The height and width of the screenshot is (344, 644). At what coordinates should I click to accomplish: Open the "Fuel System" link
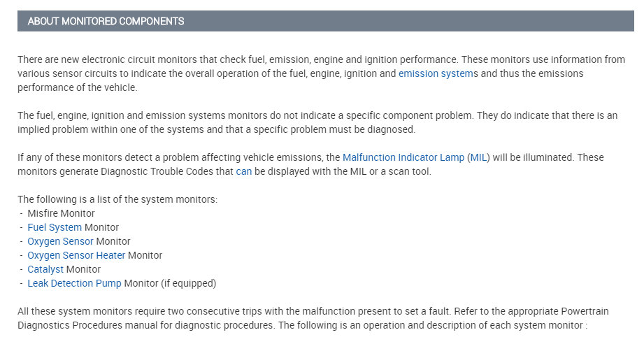pos(55,227)
